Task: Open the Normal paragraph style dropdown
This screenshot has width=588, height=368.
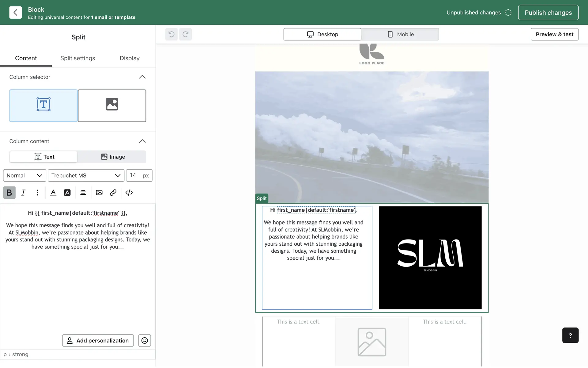Action: 24,175
